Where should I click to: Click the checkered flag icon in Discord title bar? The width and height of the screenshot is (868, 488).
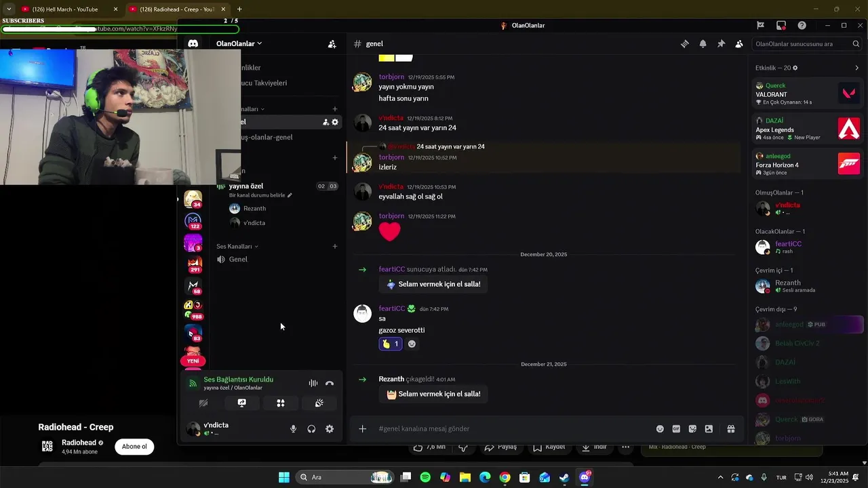[x=761, y=26]
